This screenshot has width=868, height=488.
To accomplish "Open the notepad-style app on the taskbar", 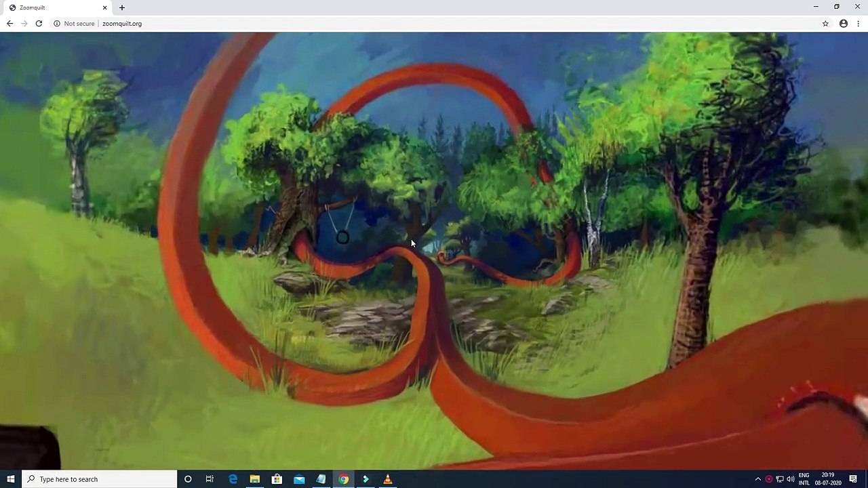I will pyautogui.click(x=321, y=479).
